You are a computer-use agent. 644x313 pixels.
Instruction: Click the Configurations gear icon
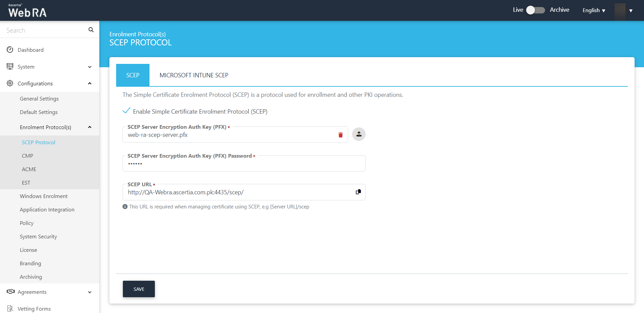coord(10,83)
